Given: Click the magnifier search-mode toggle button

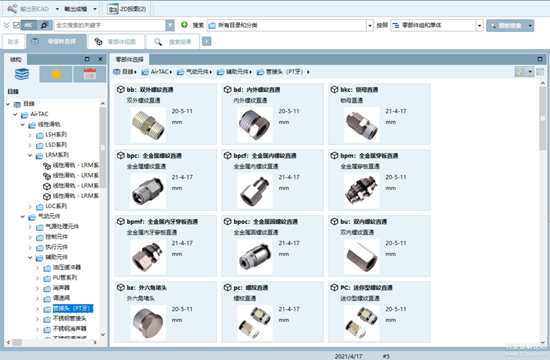Looking at the screenshot, I should click(x=44, y=25).
